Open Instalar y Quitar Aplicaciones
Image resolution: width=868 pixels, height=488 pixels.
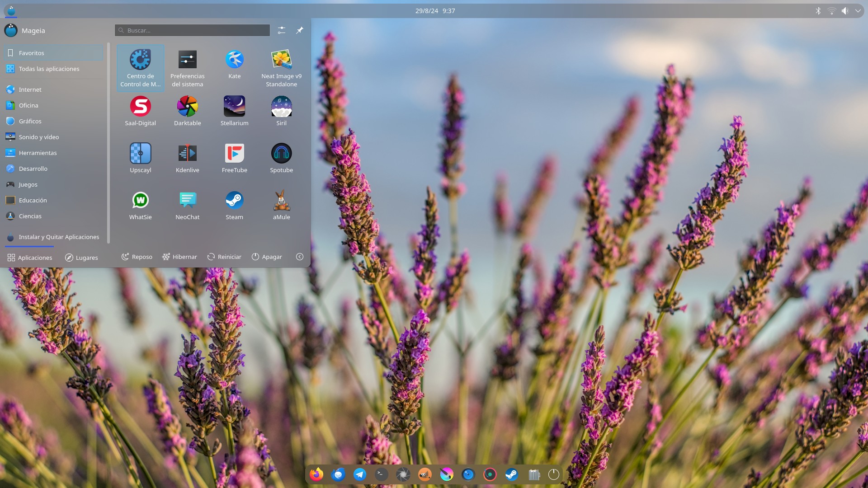pos(53,237)
